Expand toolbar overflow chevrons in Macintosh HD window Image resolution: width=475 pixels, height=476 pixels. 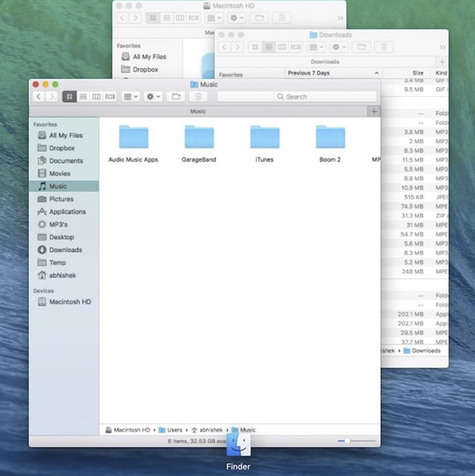click(340, 18)
